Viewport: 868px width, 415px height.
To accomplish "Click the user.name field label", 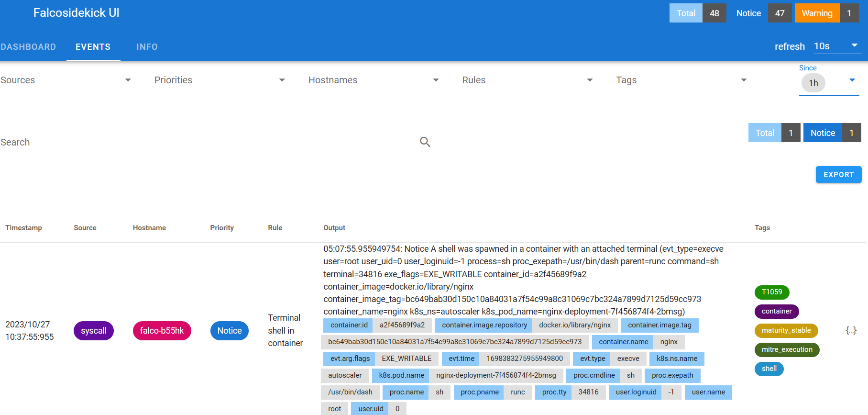I will click(x=708, y=392).
